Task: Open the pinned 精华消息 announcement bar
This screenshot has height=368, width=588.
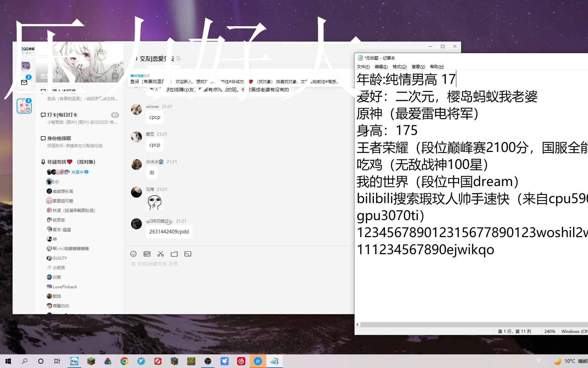Action: [x=235, y=79]
